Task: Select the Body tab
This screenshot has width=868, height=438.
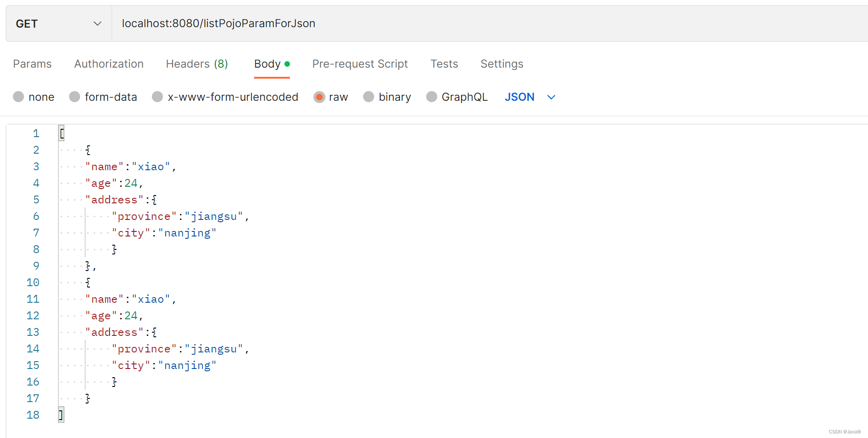Action: click(x=272, y=64)
